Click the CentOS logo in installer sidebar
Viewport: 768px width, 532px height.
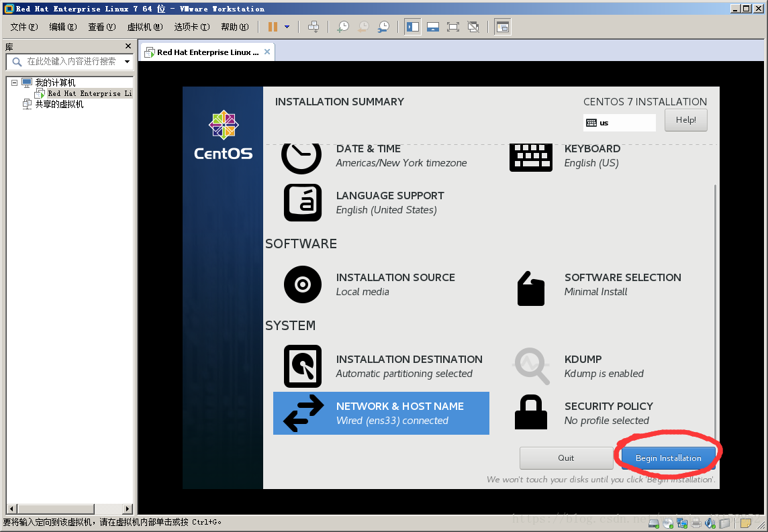pos(224,135)
